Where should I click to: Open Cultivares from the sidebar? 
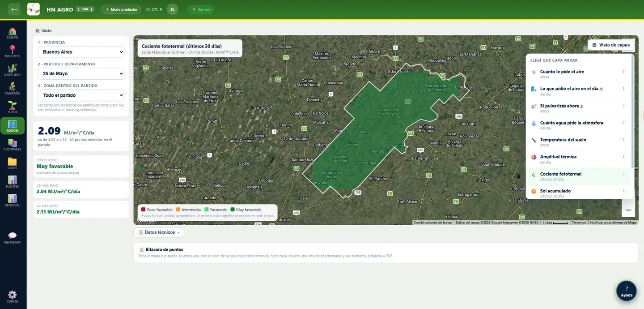(13, 145)
